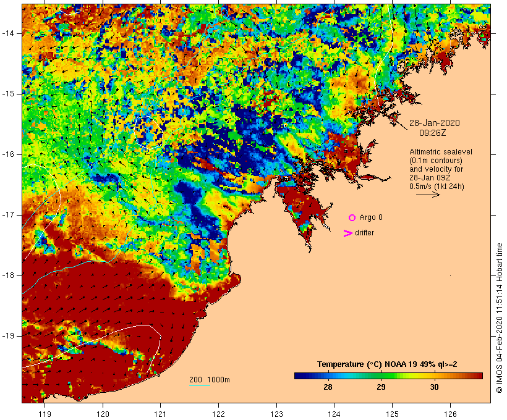Click the latitude label '-16'
The height and width of the screenshot is (420, 507).
point(8,154)
